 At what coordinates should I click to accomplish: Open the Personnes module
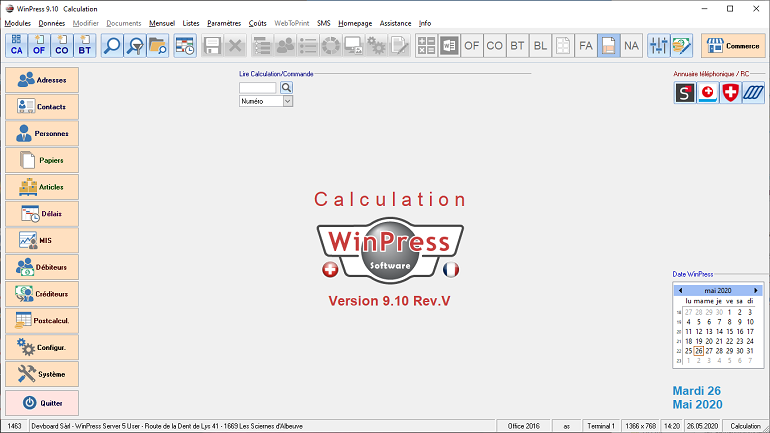tap(42, 134)
